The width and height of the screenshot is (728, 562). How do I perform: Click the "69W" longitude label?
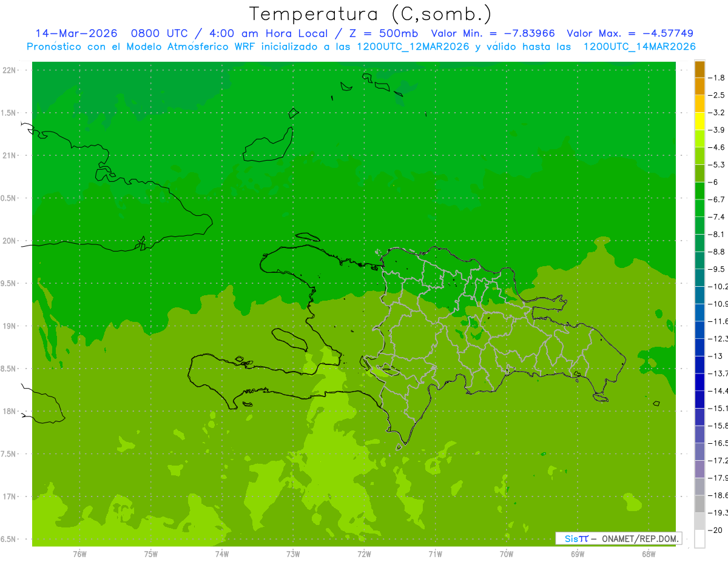(577, 554)
